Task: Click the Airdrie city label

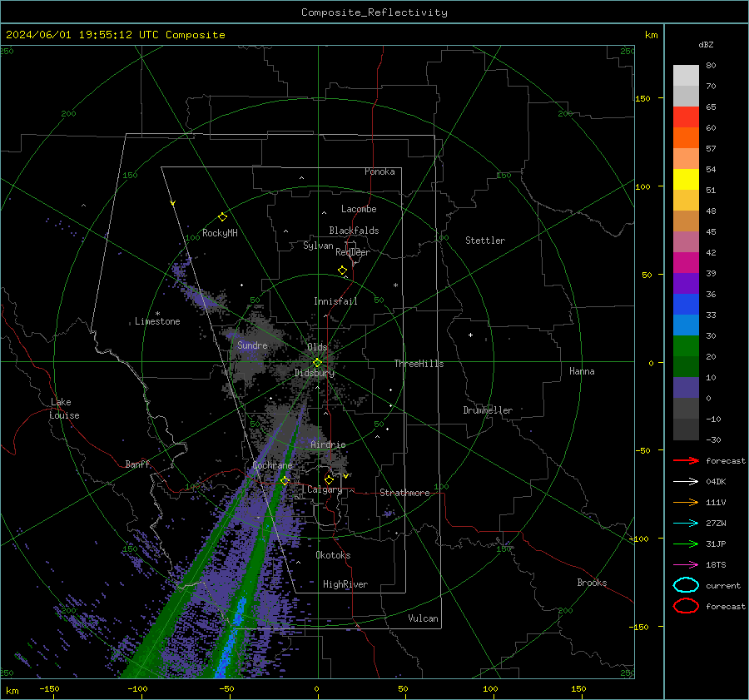Action: [x=328, y=444]
